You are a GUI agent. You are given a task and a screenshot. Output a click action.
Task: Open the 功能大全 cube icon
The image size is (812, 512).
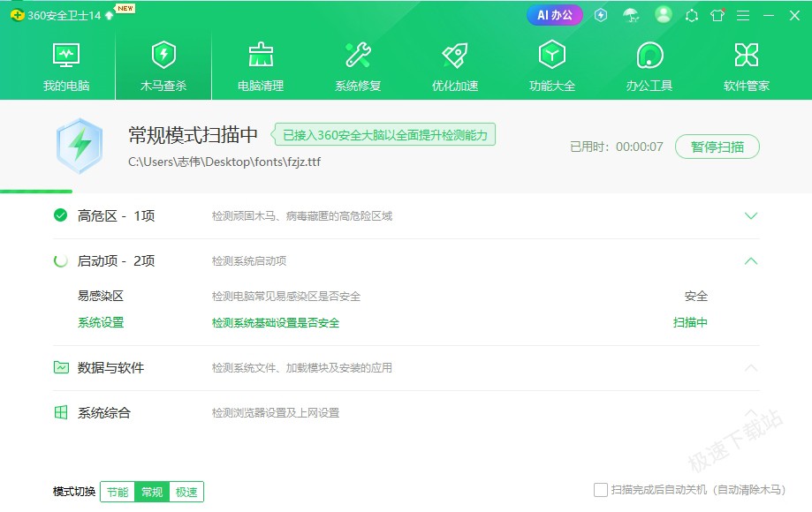(552, 56)
